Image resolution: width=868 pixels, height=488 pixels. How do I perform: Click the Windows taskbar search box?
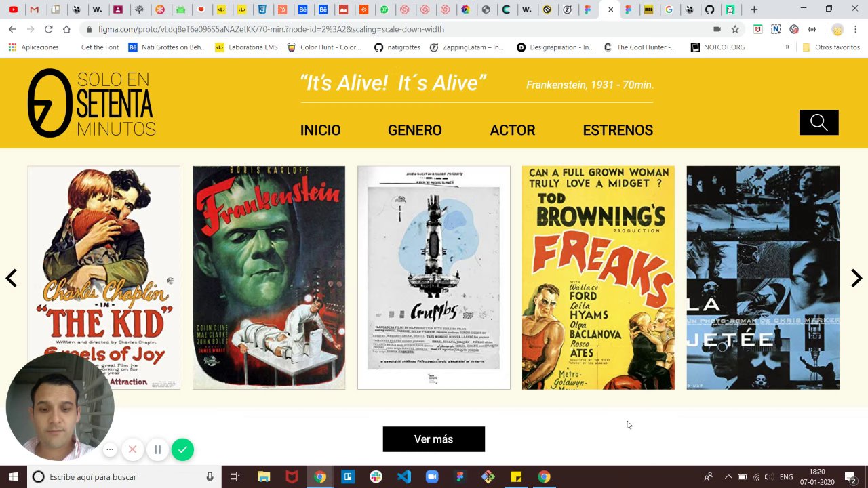coord(124,476)
